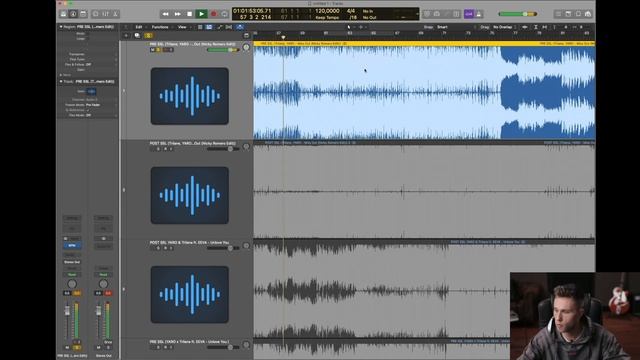Adjust the master volume slider in toolbar
Screen dimensions: 640x360
point(517,14)
